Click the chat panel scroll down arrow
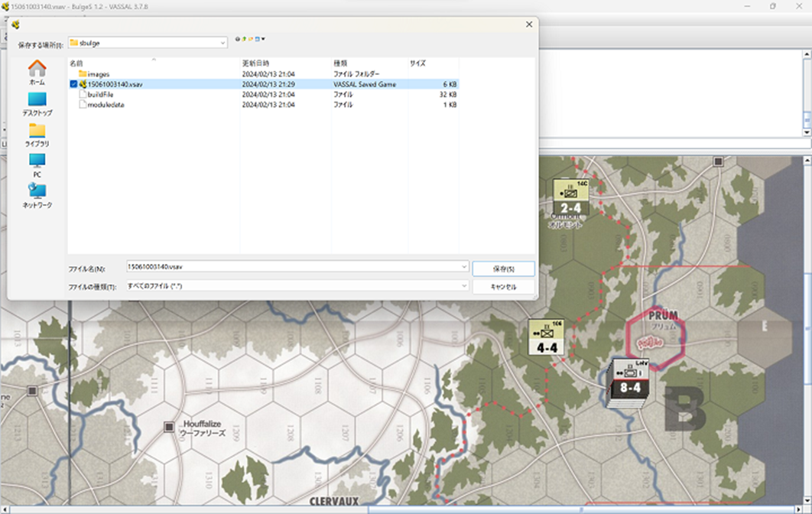Screen dimensions: 812x514 (807, 132)
